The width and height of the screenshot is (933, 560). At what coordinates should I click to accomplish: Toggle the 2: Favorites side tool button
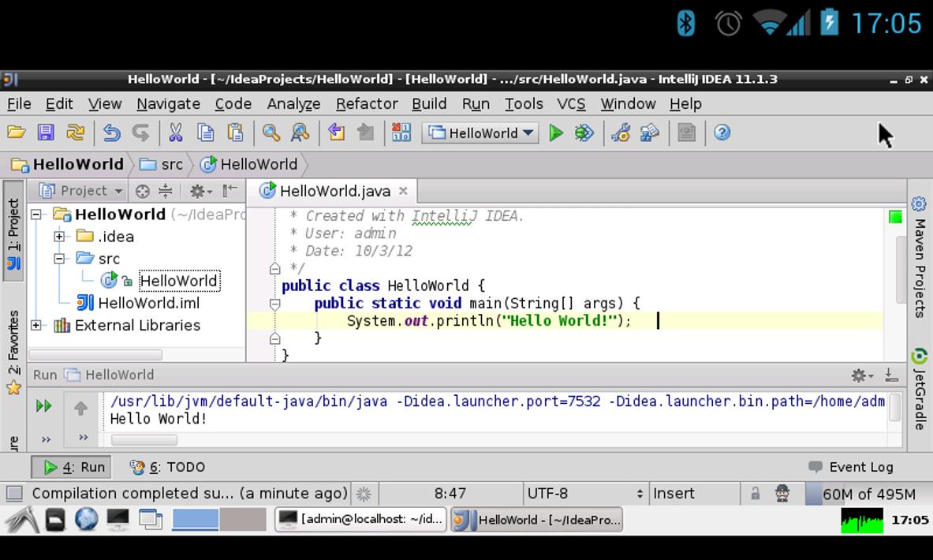point(13,352)
